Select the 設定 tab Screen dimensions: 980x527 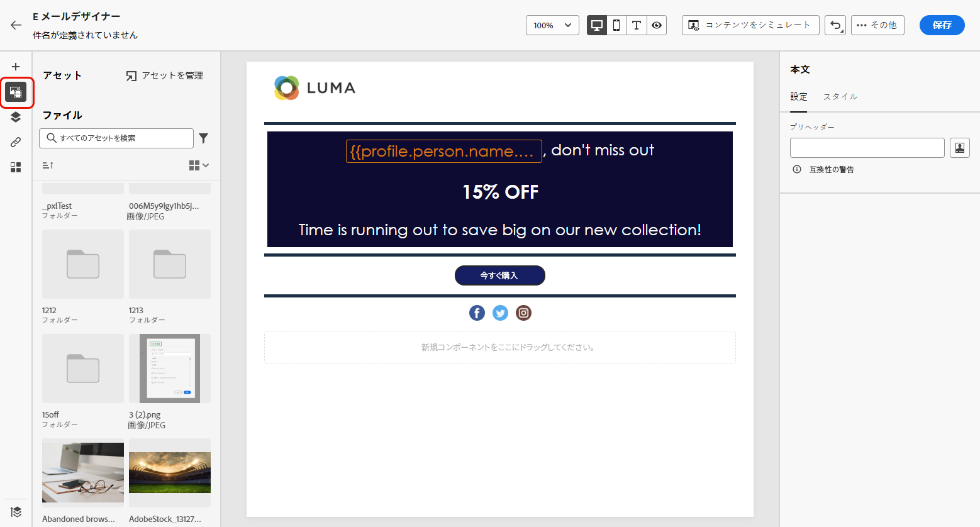(x=798, y=97)
